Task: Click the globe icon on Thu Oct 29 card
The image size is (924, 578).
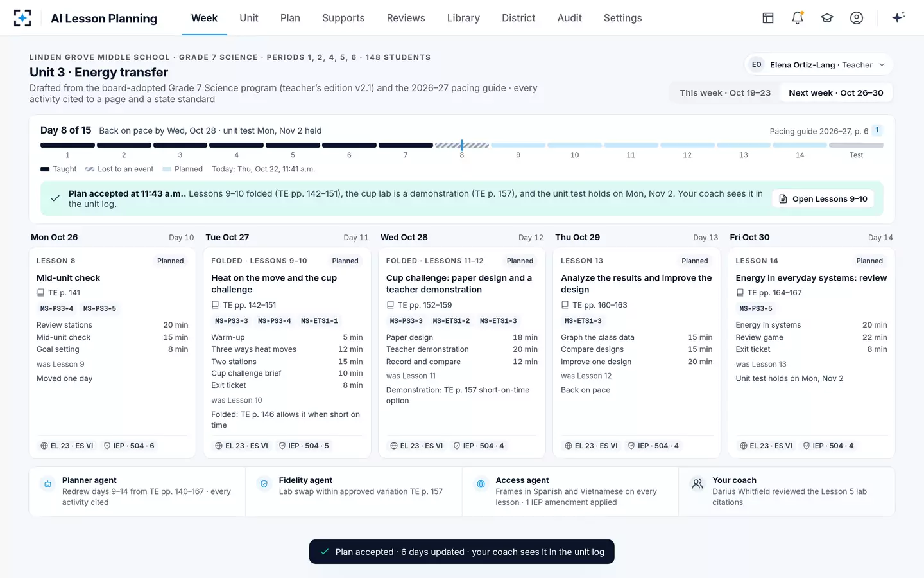Action: pos(569,446)
